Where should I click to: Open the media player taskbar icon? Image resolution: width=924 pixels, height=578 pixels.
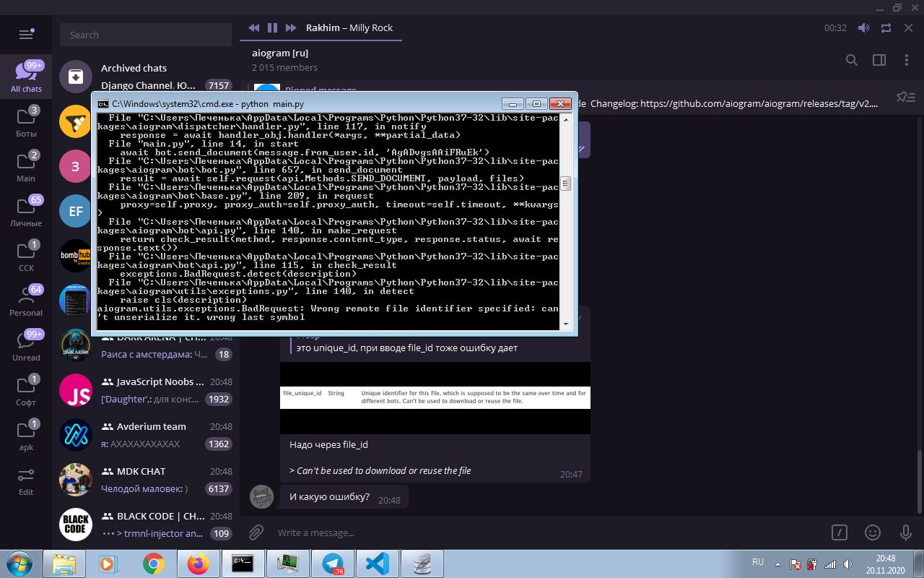(108, 564)
